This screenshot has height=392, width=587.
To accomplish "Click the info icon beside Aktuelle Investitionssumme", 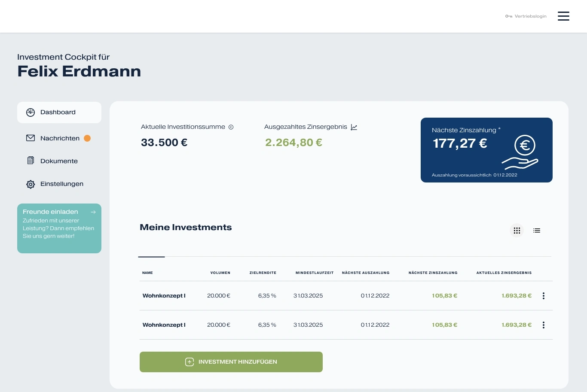I will [x=231, y=127].
